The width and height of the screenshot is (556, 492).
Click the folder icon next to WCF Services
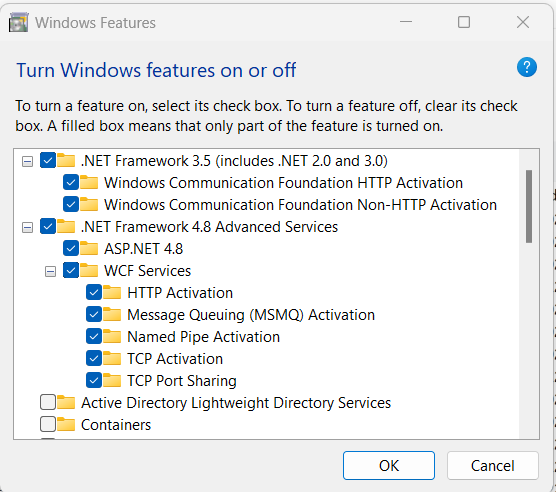(x=89, y=270)
